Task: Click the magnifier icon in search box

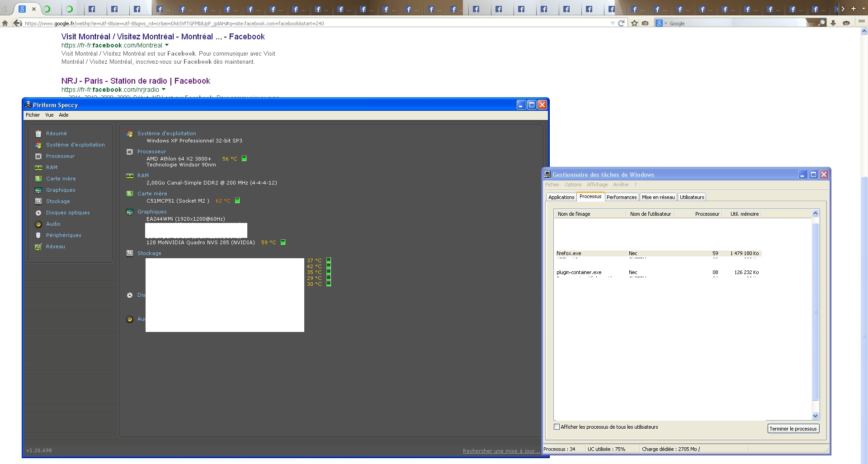Action: pyautogui.click(x=821, y=23)
